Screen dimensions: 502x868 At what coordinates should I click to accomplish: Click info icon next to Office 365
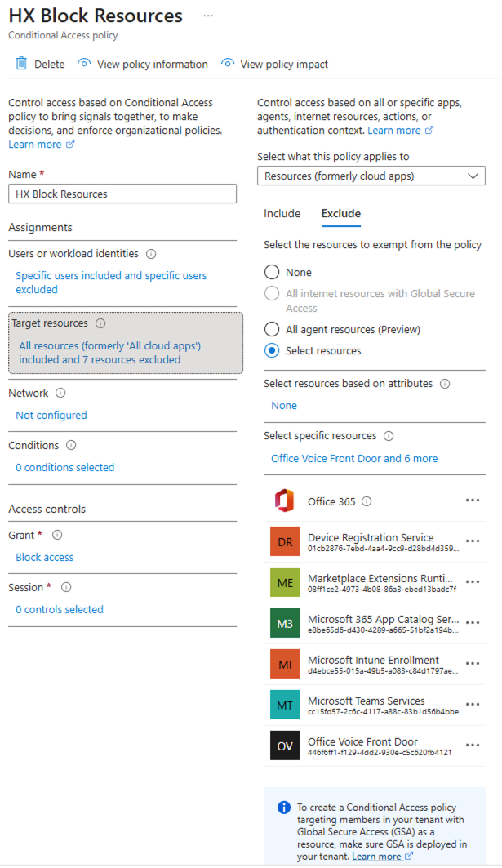[367, 501]
